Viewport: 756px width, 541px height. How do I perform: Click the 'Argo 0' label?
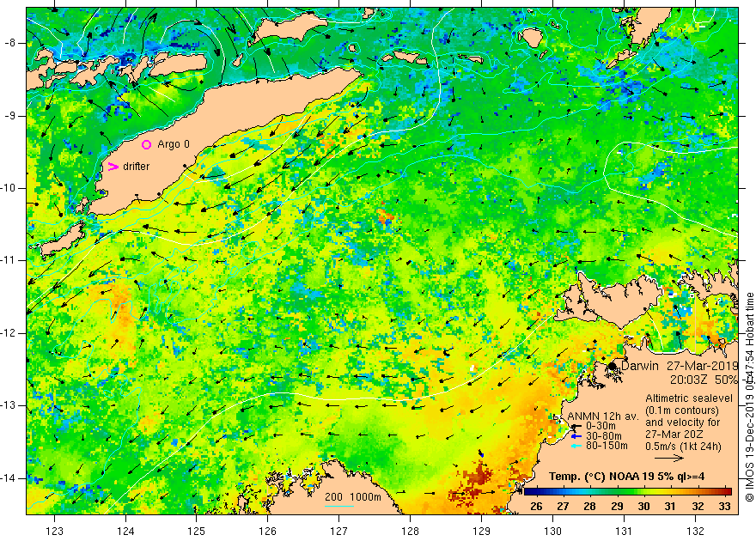coord(174,144)
